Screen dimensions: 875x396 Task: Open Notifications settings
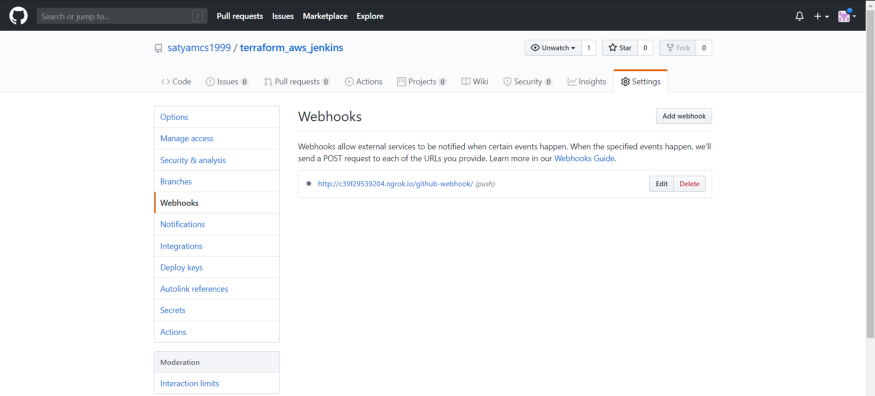click(x=217, y=224)
